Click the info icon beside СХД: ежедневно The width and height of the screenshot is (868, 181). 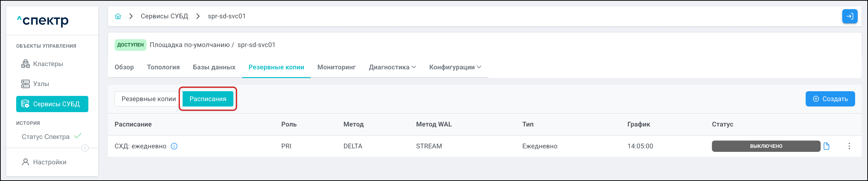174,146
